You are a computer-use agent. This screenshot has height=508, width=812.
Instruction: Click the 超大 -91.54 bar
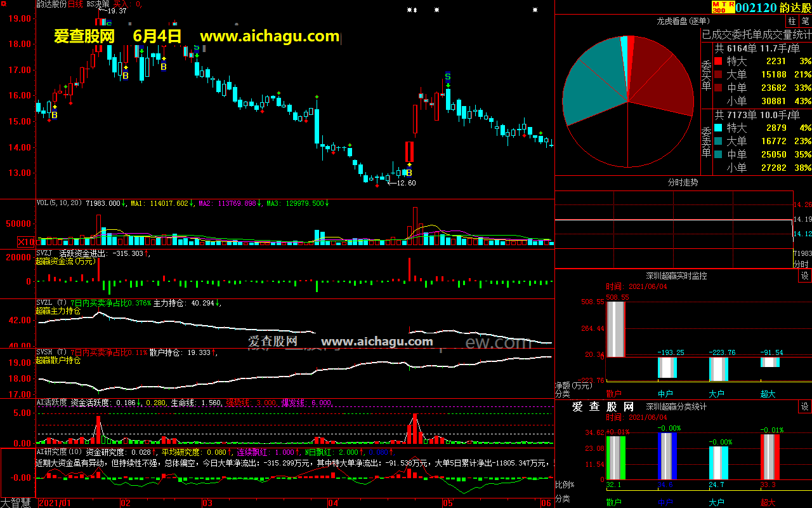tap(770, 362)
